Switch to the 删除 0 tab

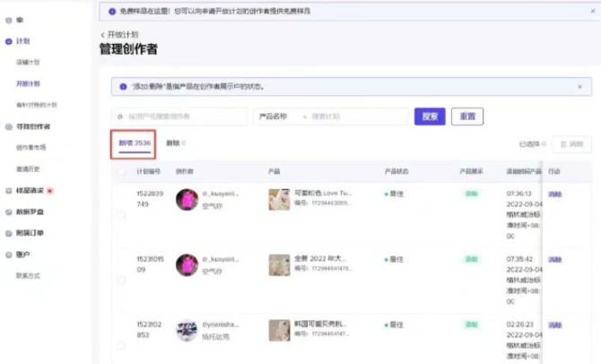click(x=176, y=143)
